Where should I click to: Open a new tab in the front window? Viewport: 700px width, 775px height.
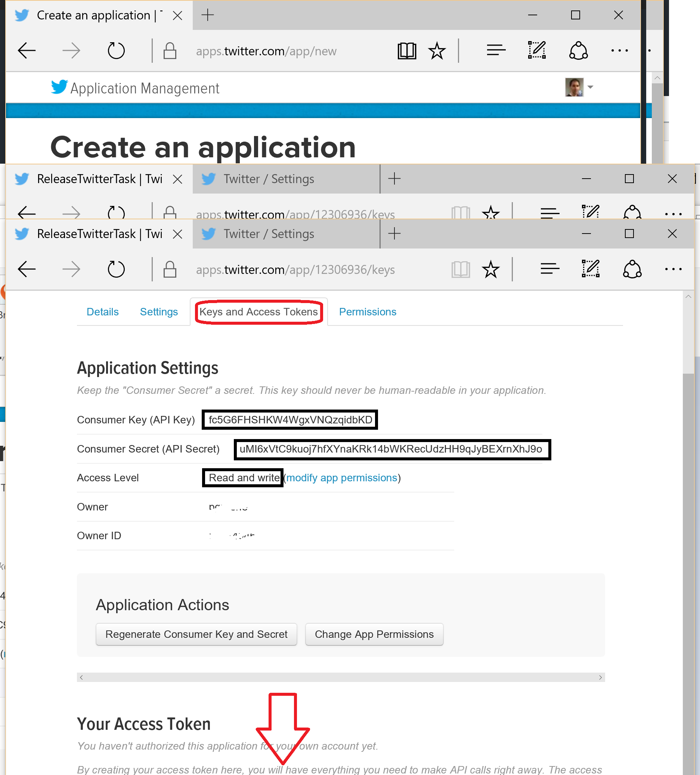[394, 233]
